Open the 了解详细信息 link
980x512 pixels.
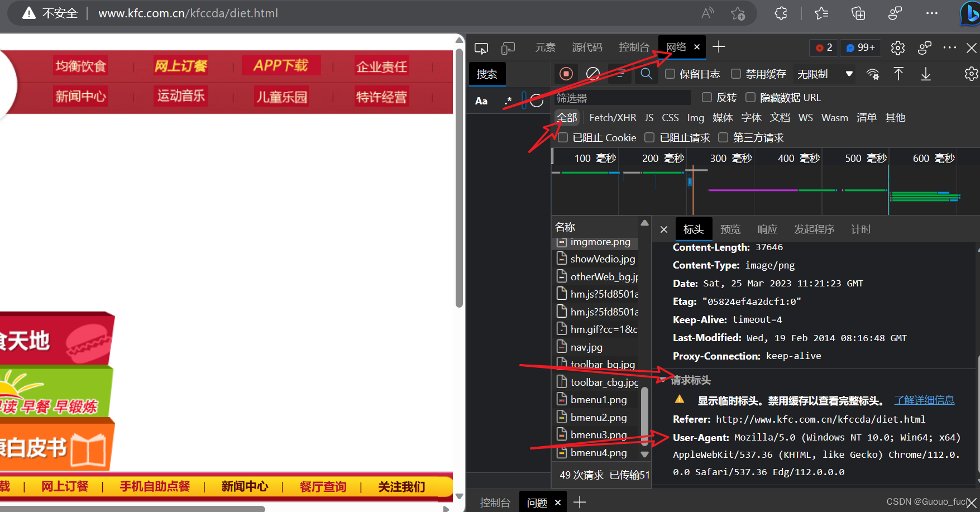pos(924,400)
